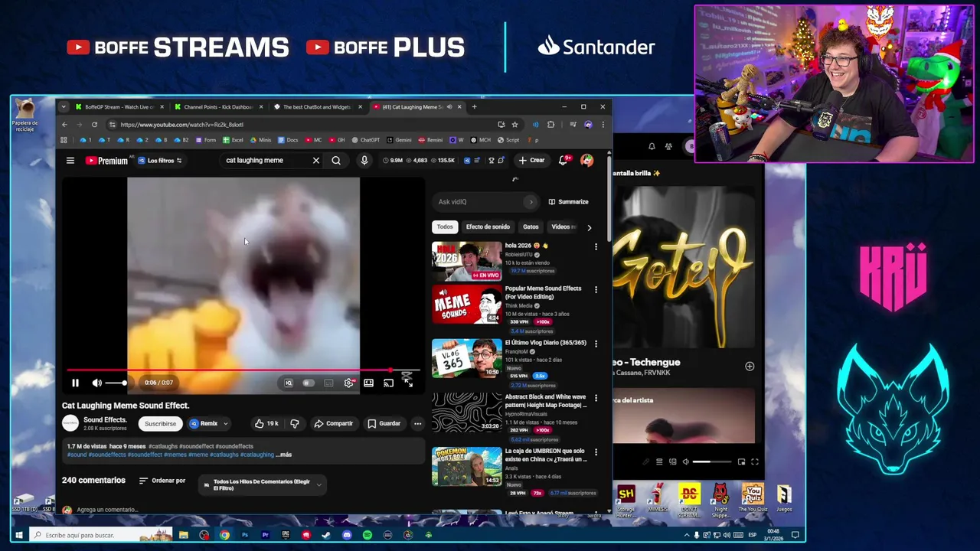Open options for Abstract Black and white video
980x551 pixels.
tap(596, 398)
